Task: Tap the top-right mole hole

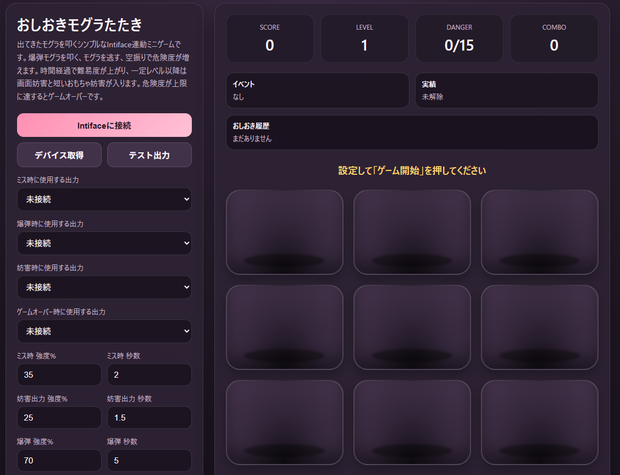Action: tap(539, 232)
